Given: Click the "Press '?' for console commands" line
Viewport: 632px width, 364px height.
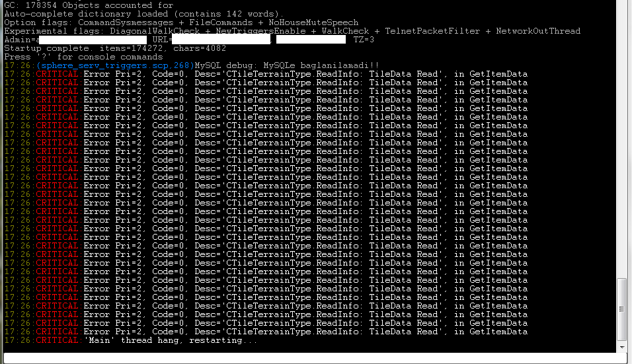Looking at the screenshot, I should [83, 57].
